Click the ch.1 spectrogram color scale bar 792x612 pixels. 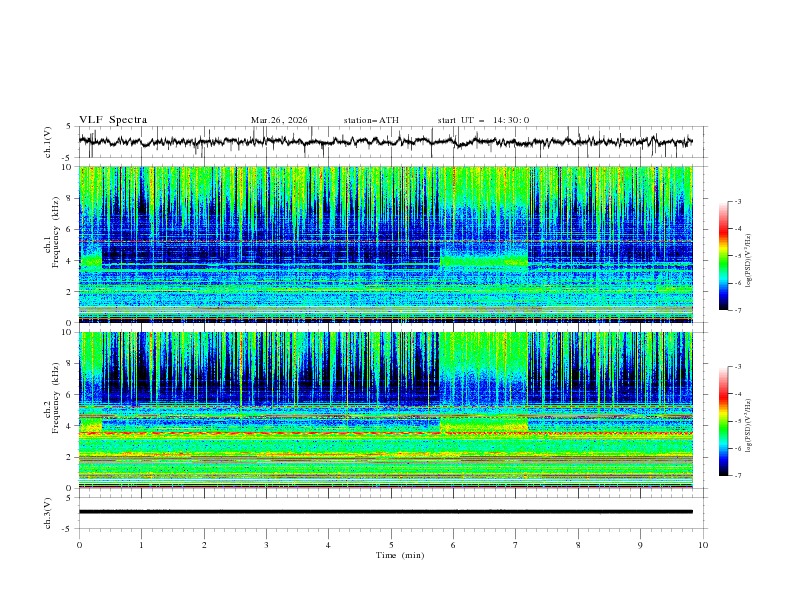coord(723,256)
